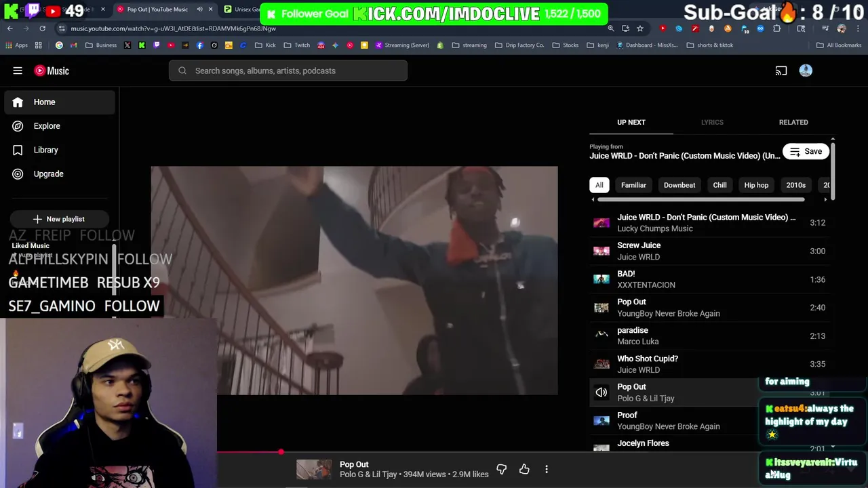Click the BAD! track thumbnail
The width and height of the screenshot is (868, 488).
(601, 279)
